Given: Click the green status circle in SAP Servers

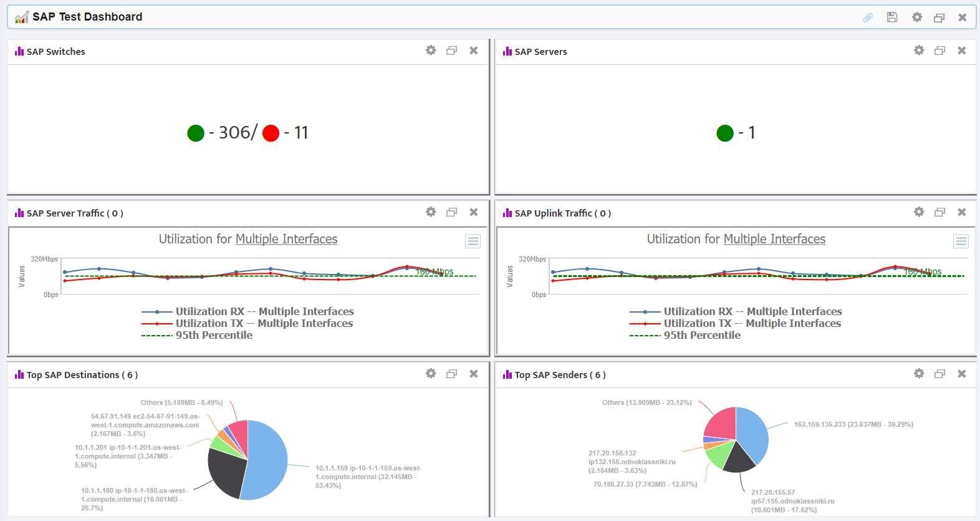Looking at the screenshot, I should 725,133.
